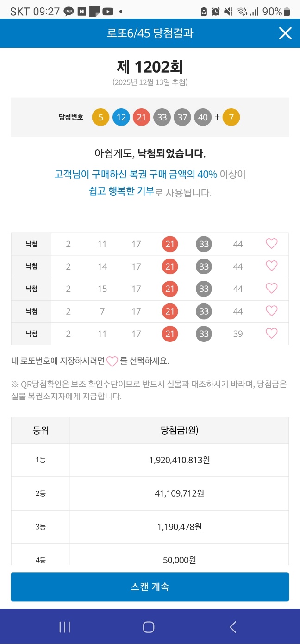This screenshot has width=300, height=644.
Task: Open the recent apps navigation icon
Action: click(x=65, y=627)
